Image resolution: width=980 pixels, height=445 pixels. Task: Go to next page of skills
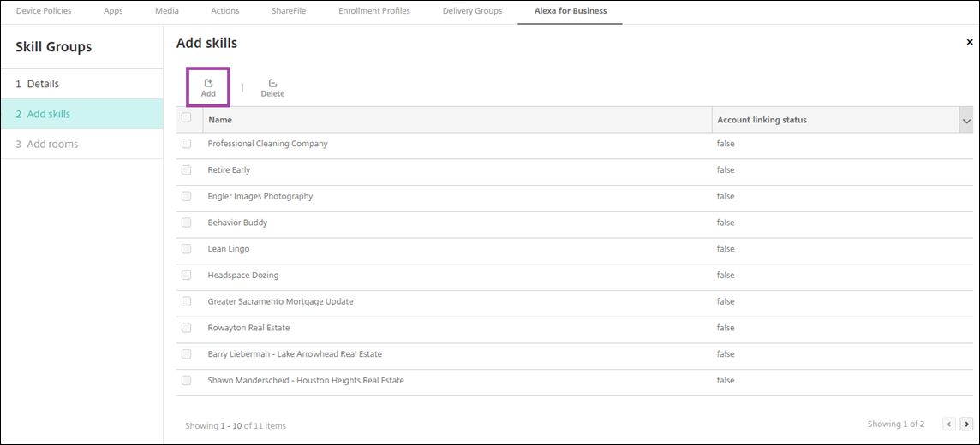point(966,424)
